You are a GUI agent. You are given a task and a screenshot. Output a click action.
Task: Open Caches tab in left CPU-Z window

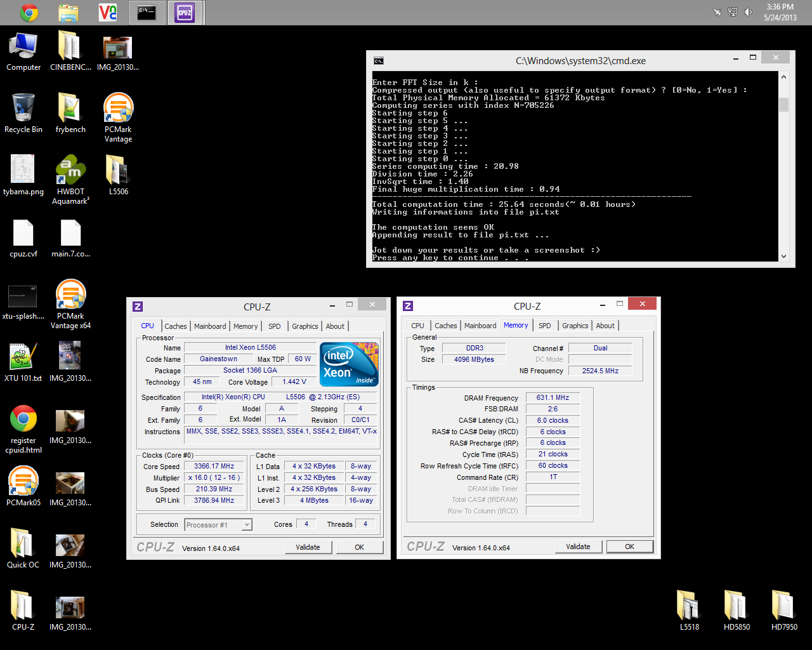(176, 326)
